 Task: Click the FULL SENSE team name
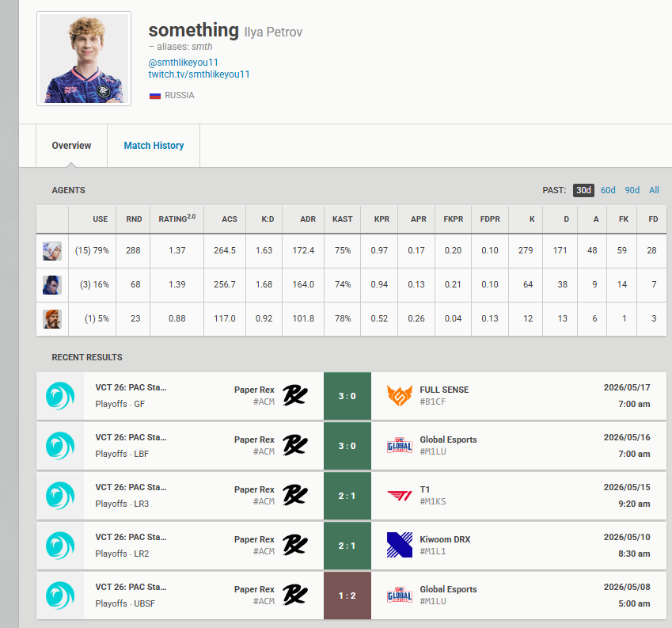pyautogui.click(x=444, y=390)
